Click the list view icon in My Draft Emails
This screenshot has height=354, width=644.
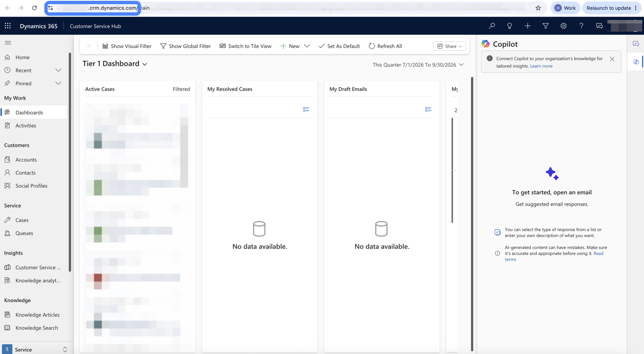(428, 109)
